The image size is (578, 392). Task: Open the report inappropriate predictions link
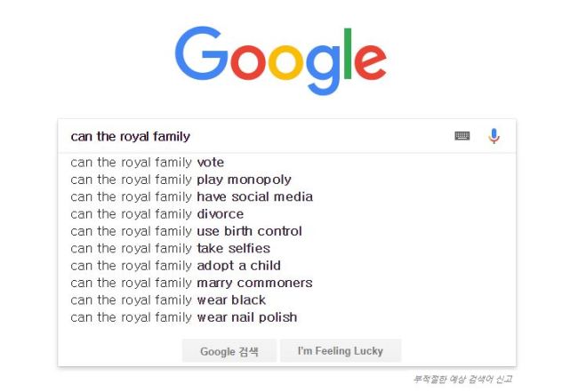click(462, 379)
